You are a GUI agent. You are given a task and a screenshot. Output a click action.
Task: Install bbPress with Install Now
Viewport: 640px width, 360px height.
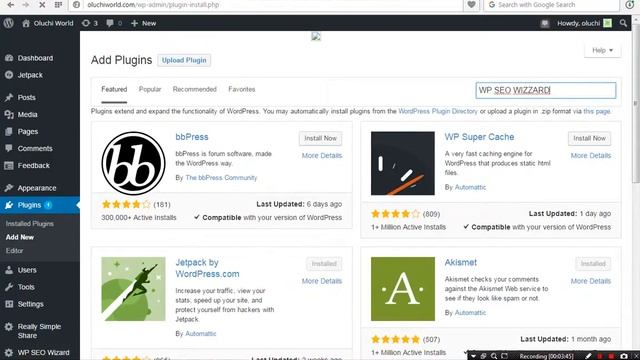320,138
